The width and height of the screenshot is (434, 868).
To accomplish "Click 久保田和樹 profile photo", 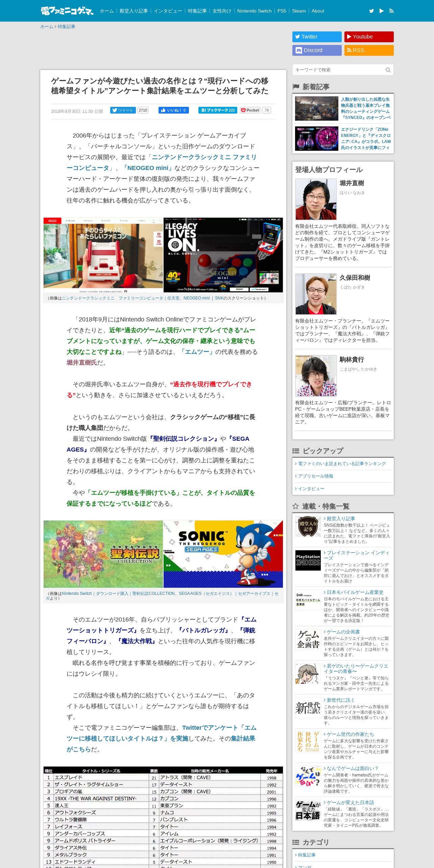I will point(316,294).
